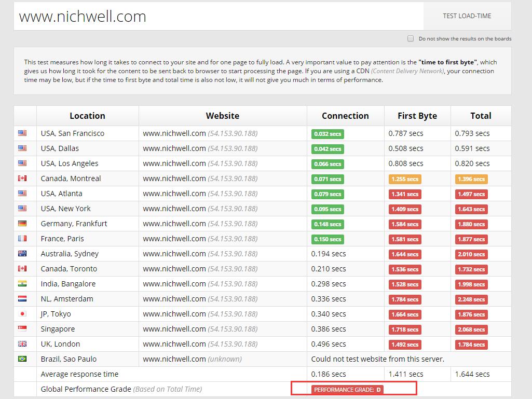
Task: Click the Australian flag in the Sydney row
Action: (22, 253)
